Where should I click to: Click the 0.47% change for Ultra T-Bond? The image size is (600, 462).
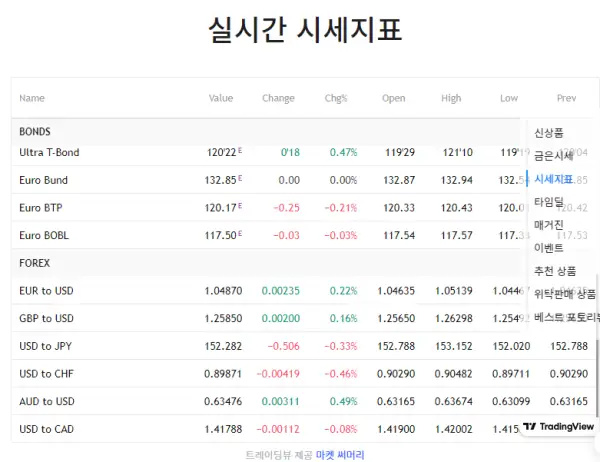344,152
